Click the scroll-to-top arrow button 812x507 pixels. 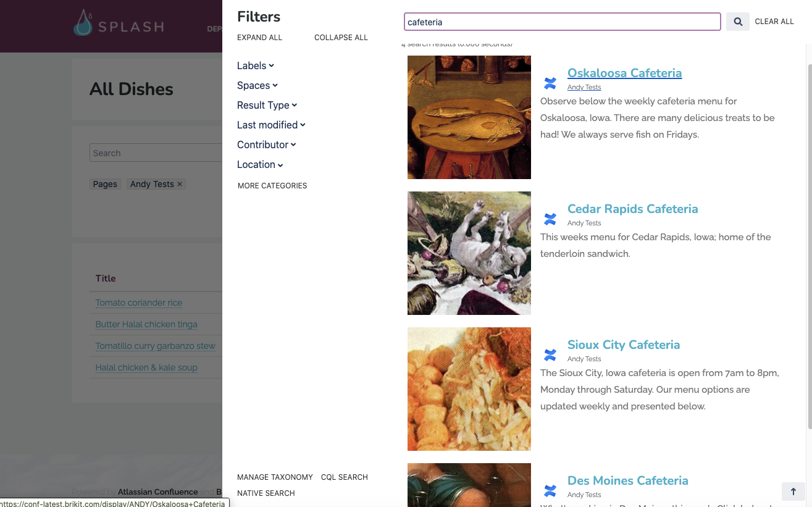click(x=793, y=492)
